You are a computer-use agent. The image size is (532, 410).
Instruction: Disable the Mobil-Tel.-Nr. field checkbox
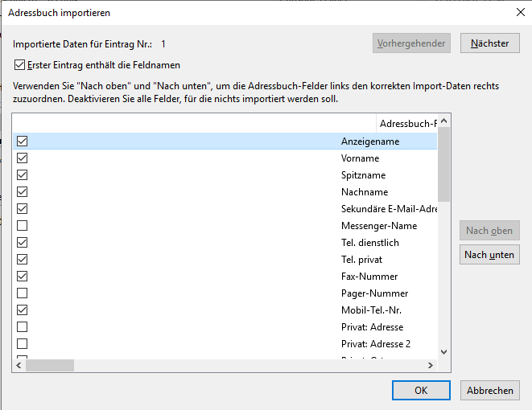click(x=22, y=310)
